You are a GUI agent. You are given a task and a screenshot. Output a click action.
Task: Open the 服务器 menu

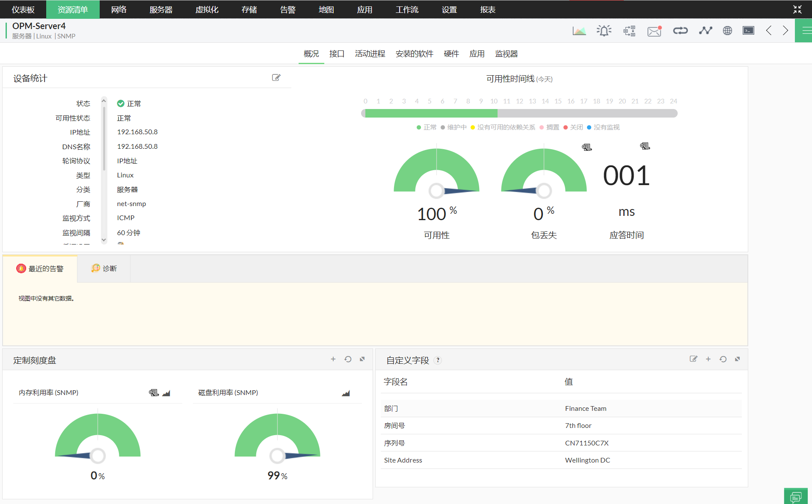tap(161, 9)
